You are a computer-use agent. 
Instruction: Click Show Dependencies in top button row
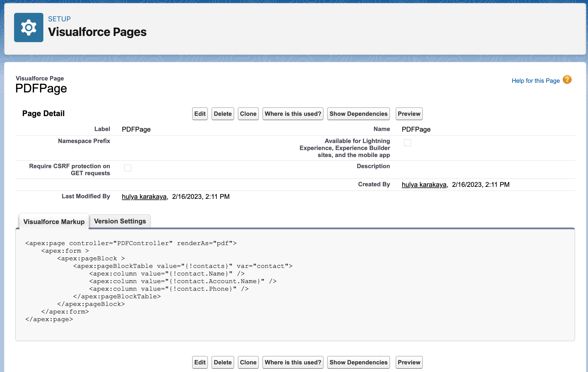[x=358, y=114]
